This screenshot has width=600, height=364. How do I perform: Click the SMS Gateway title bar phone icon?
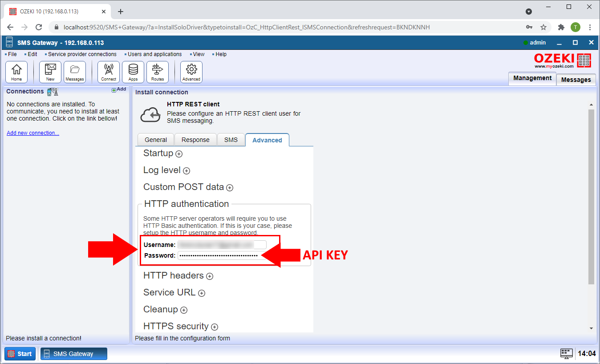click(x=9, y=43)
